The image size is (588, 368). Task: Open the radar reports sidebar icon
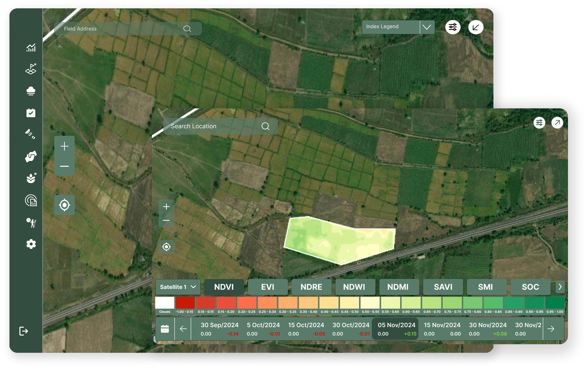pos(31,200)
